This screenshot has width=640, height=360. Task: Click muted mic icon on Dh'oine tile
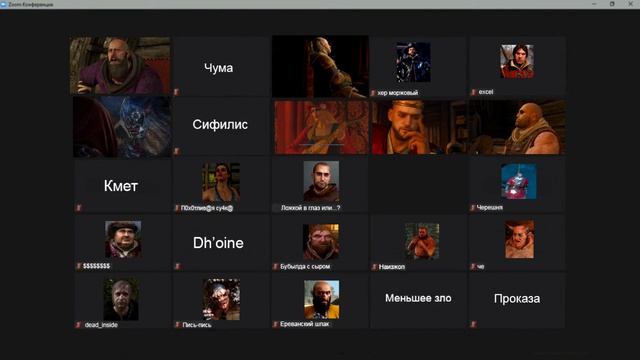[177, 267]
